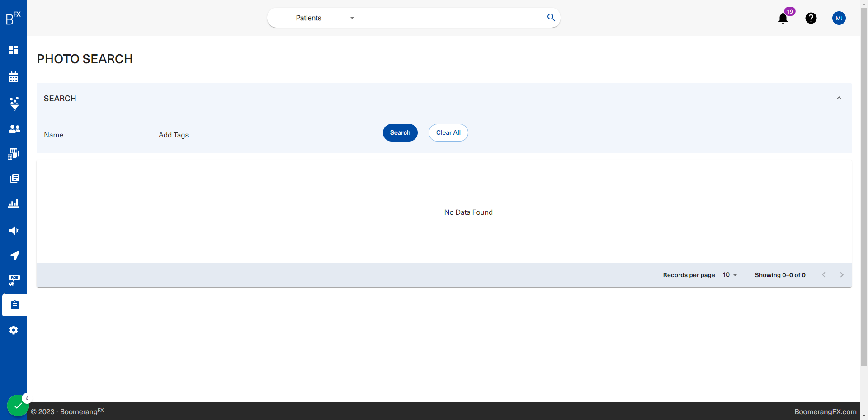
Task: Open notifications bell with 19 badge
Action: click(783, 18)
